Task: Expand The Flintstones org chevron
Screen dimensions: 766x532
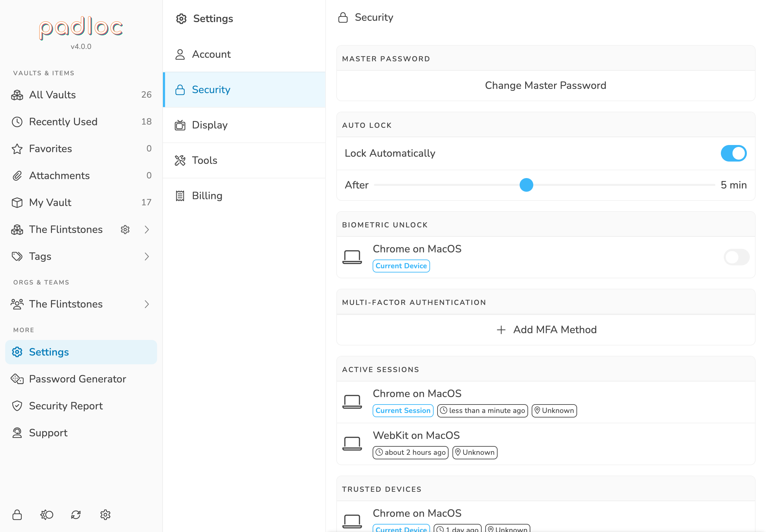Action: tap(147, 304)
